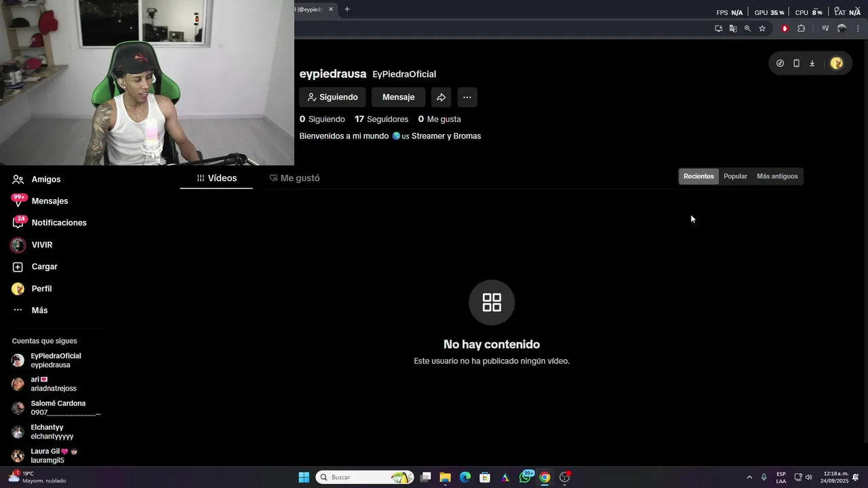Open the media controls icon in toolbar
This screenshot has width=868, height=488.
click(825, 28)
